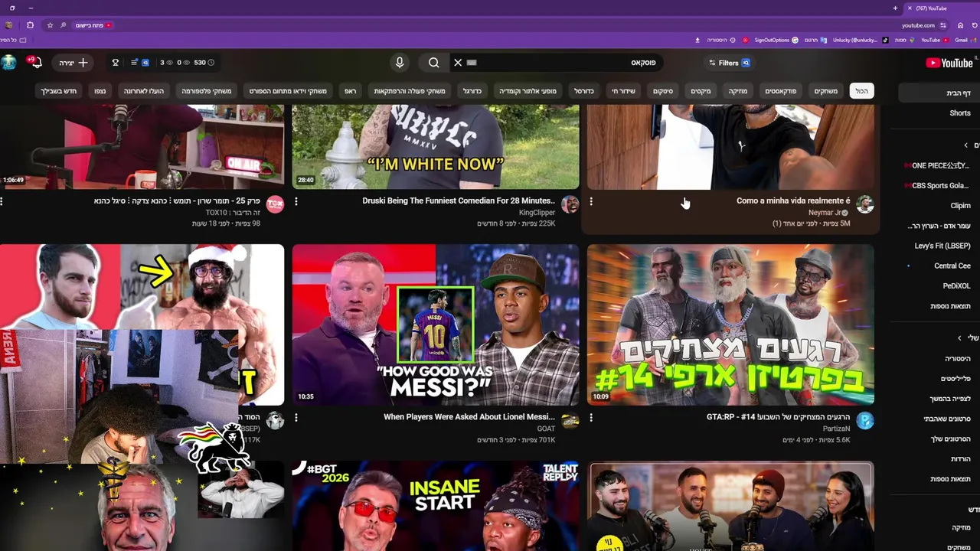Clear the search box with the X
This screenshot has width=980, height=551.
[x=458, y=63]
